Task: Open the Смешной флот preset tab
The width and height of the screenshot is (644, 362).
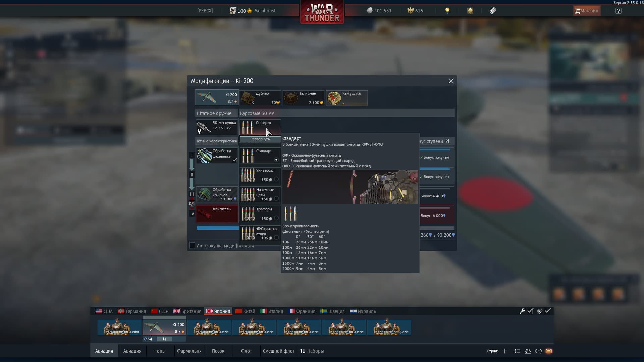Action: 278,351
